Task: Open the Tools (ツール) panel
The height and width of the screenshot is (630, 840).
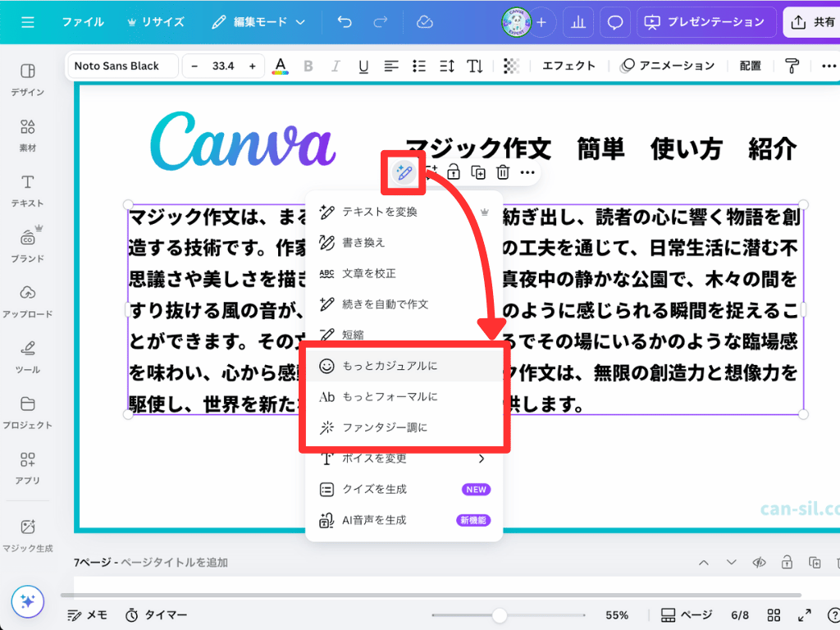Action: (x=27, y=357)
